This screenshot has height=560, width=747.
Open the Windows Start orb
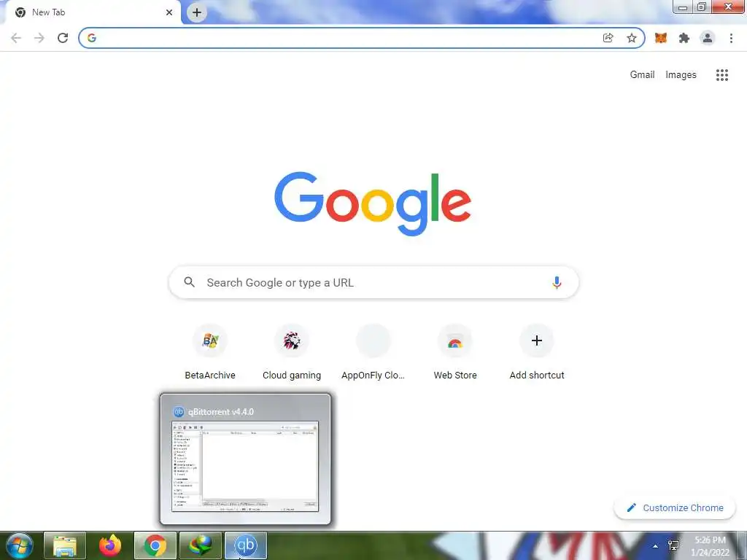click(x=20, y=545)
